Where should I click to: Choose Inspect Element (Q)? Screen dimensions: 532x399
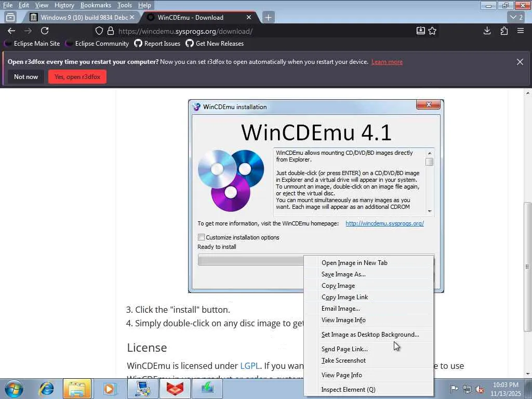coord(368,390)
